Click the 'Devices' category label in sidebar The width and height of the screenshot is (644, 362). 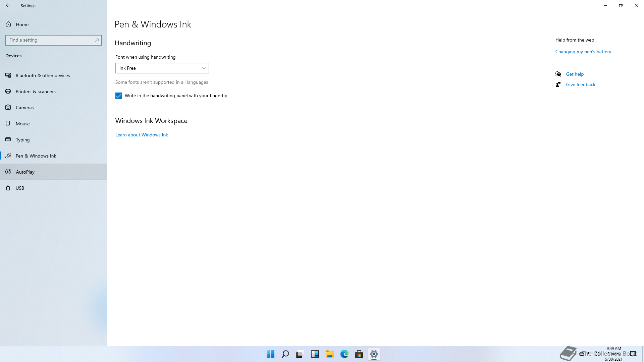click(x=13, y=56)
